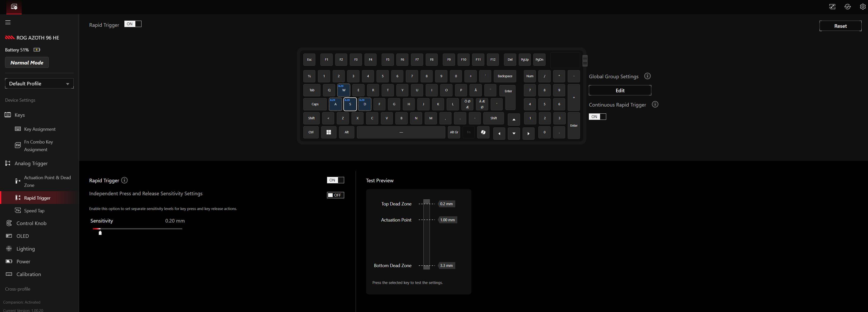Go to Actuation Point & Dead Zone
The width and height of the screenshot is (868, 312).
click(x=47, y=181)
